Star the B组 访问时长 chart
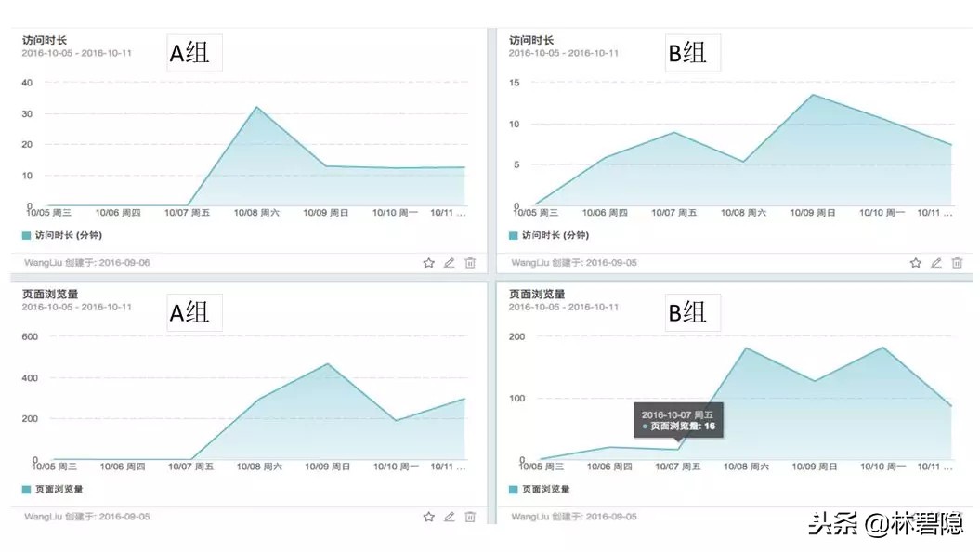 pyautogui.click(x=916, y=263)
